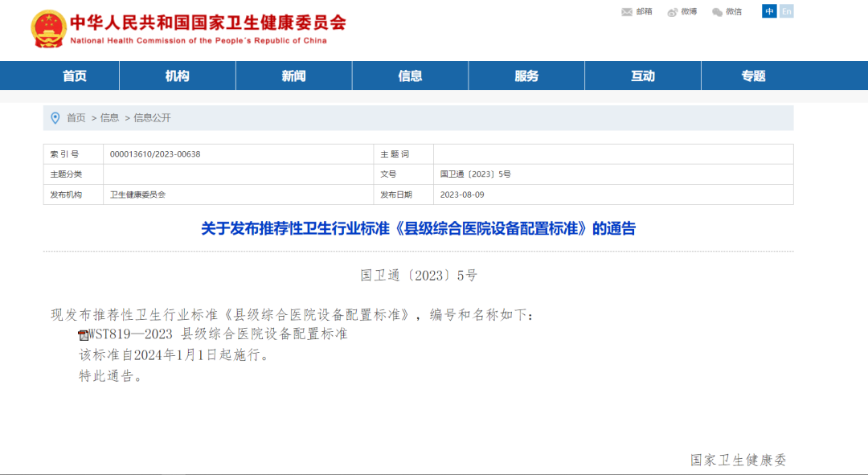The image size is (868, 475).
Task: Select the 服务 navigation item
Action: coord(526,76)
